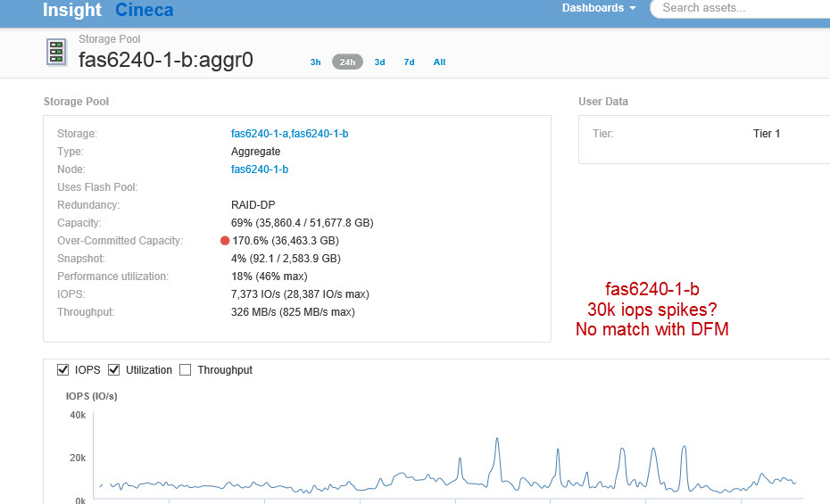Open the Dashboards dropdown menu
This screenshot has height=504, width=830.
point(599,8)
